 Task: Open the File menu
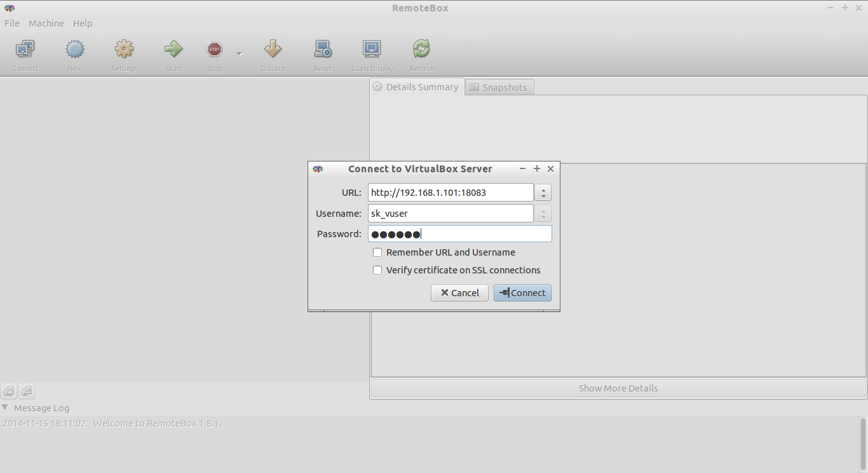click(12, 23)
